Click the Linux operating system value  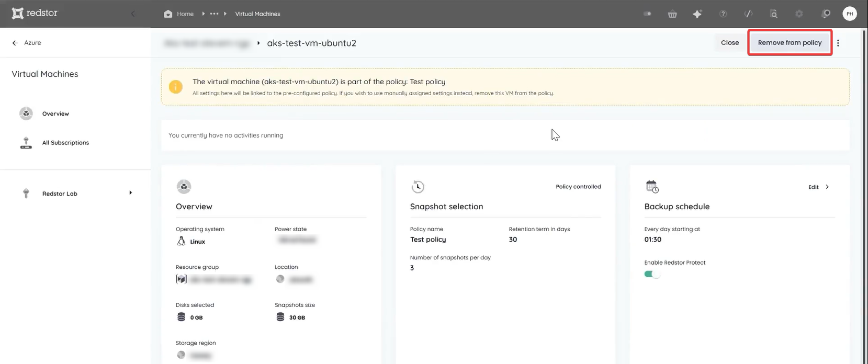pyautogui.click(x=197, y=242)
